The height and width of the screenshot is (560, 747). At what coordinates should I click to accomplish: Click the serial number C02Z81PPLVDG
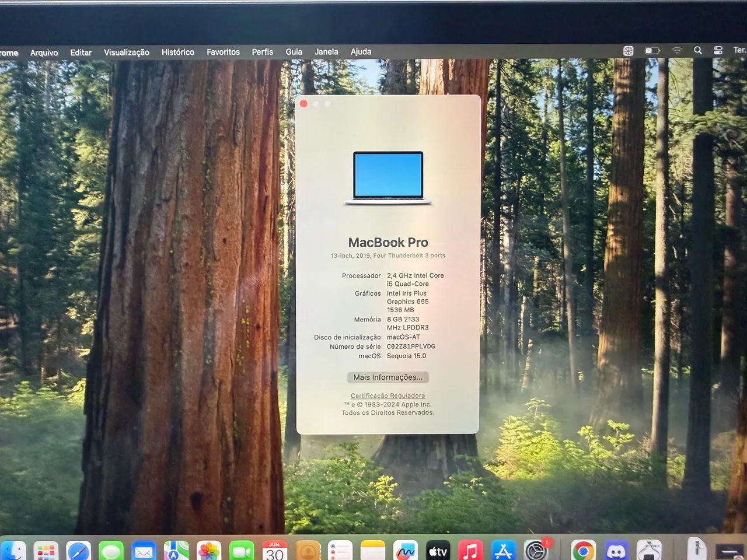point(411,346)
